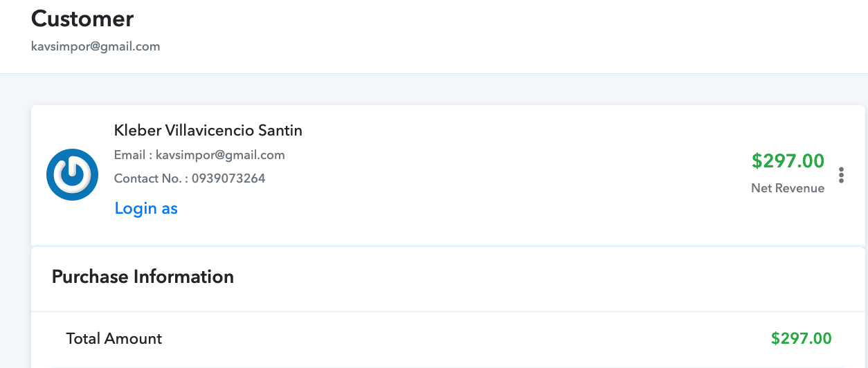The width and height of the screenshot is (868, 368).
Task: Click the blue power-logo customer avatar
Action: 72,174
